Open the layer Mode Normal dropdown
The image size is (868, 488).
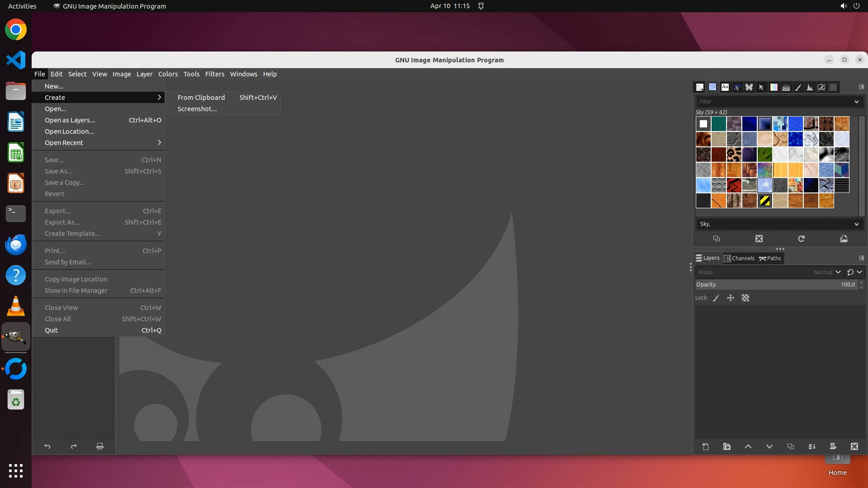click(x=826, y=272)
